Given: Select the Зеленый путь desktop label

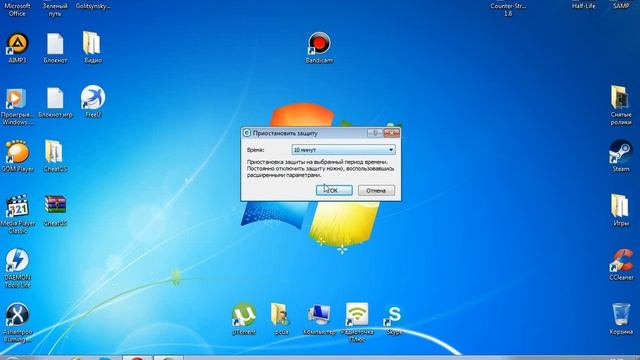Looking at the screenshot, I should click(x=55, y=9).
